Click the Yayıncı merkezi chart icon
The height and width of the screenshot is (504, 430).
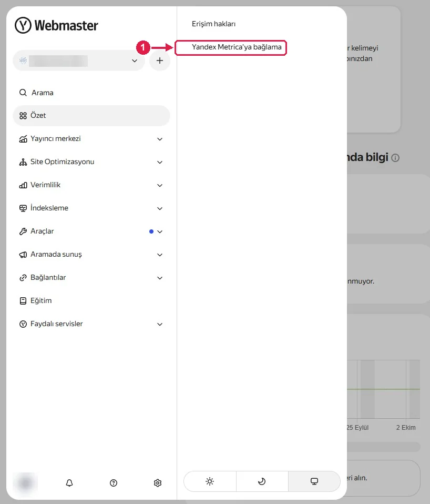pos(23,139)
